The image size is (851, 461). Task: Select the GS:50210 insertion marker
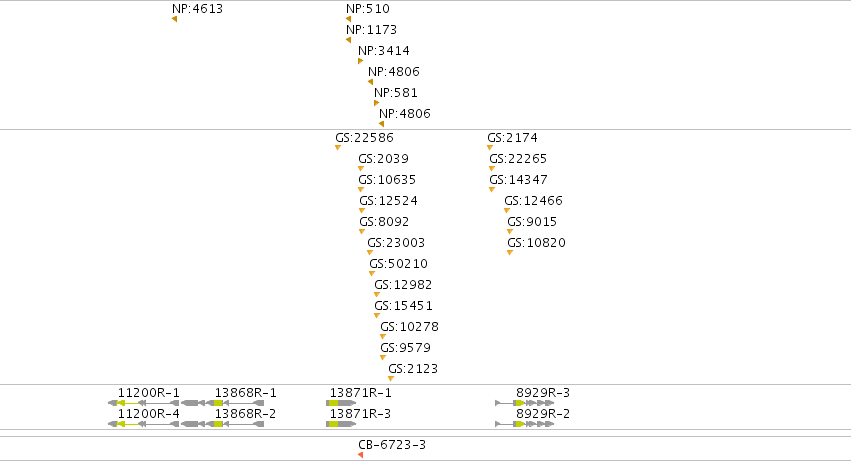coord(372,274)
